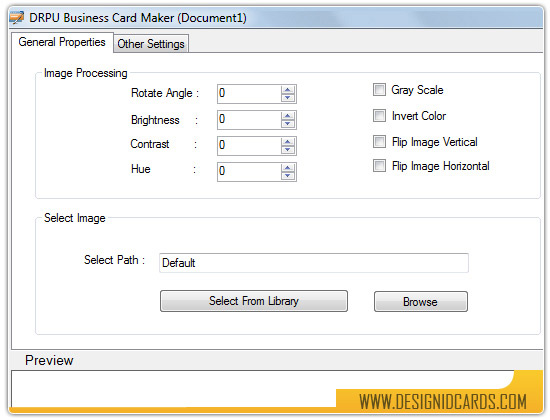Click inside the Hue value field

tap(249, 172)
